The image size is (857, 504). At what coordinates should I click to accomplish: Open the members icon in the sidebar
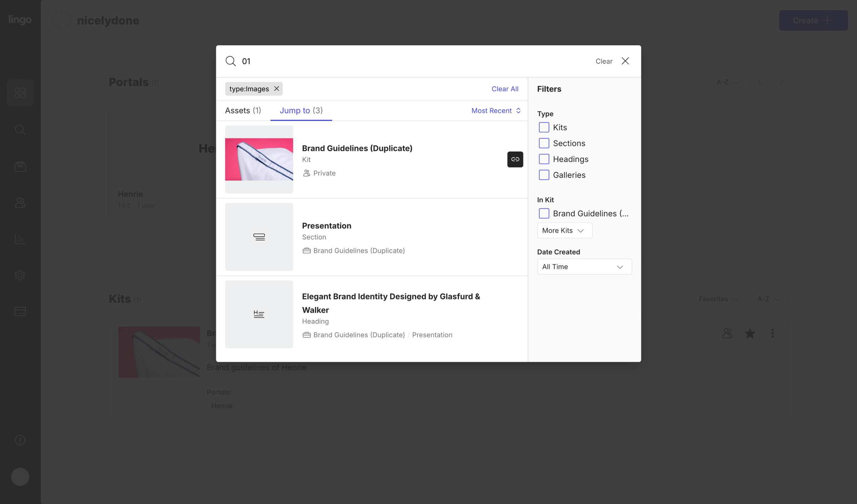pos(20,203)
